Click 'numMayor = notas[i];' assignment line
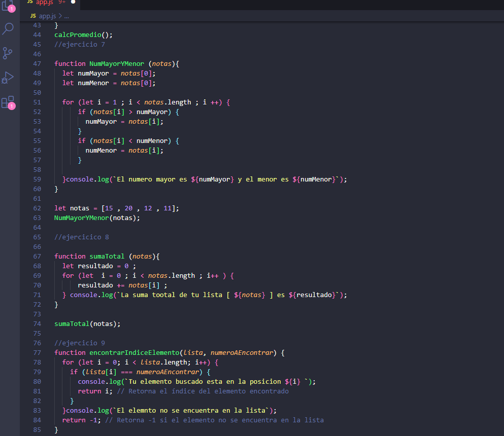The height and width of the screenshot is (436, 504). tap(124, 121)
